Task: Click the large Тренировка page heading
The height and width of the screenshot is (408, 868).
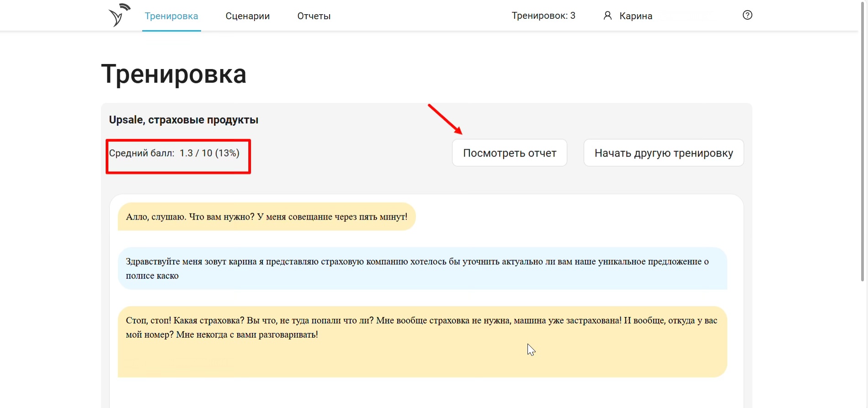Action: [174, 74]
